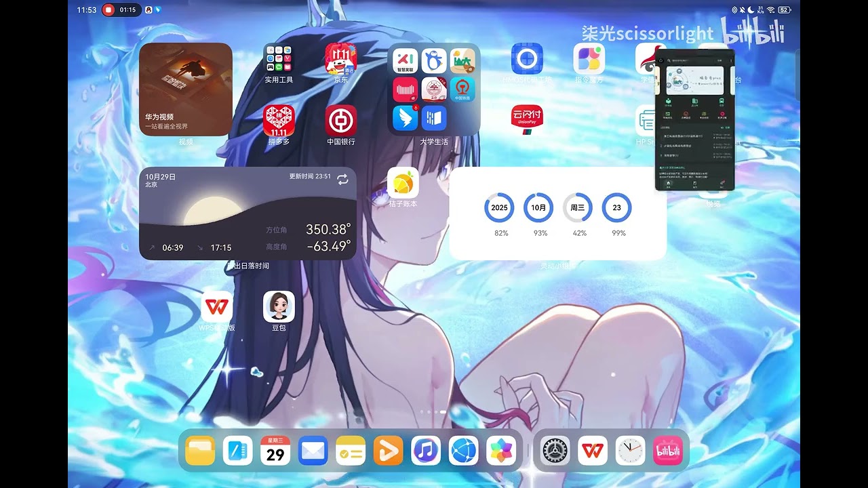This screenshot has height=488, width=868.
Task: Open the 实用工具 folder
Action: pos(279,59)
